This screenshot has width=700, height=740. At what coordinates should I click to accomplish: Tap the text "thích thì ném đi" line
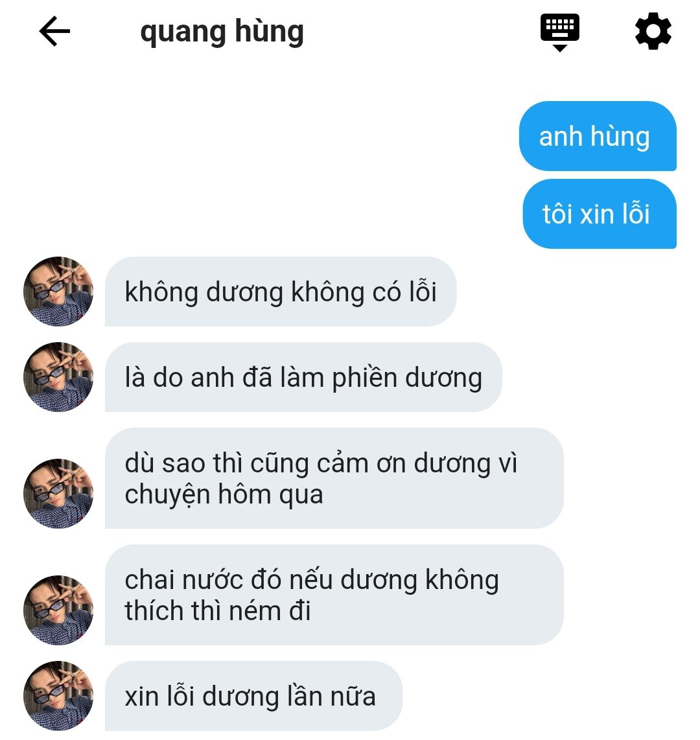[218, 611]
